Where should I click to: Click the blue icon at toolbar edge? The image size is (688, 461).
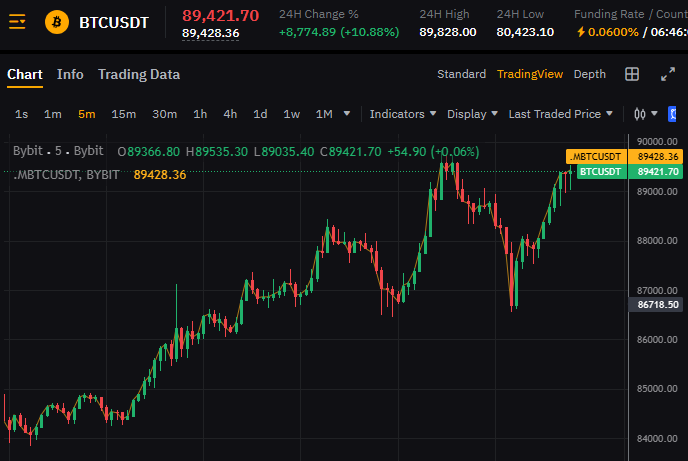672,114
